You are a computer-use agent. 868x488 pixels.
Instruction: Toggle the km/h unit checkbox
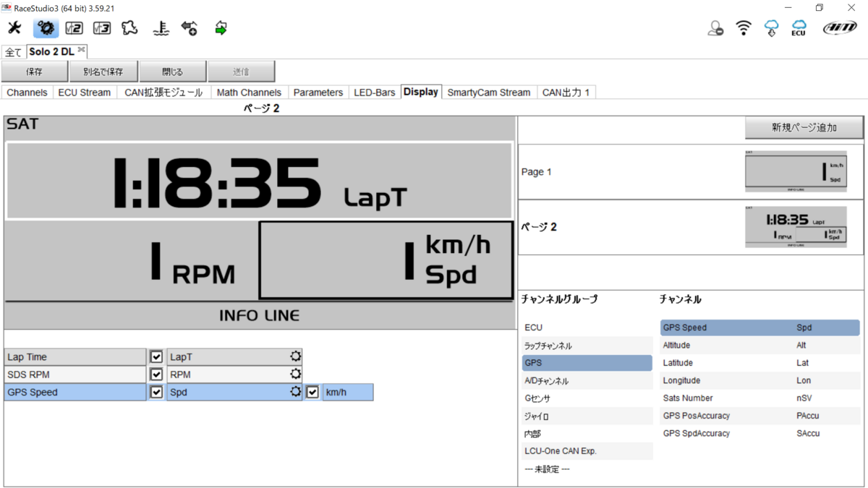pos(312,392)
